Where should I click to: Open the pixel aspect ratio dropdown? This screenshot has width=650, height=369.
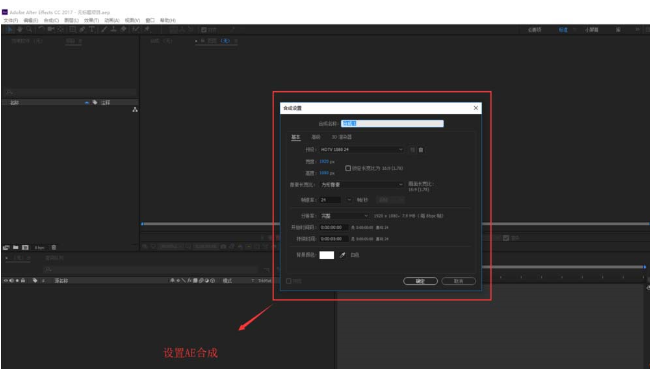tap(361, 184)
